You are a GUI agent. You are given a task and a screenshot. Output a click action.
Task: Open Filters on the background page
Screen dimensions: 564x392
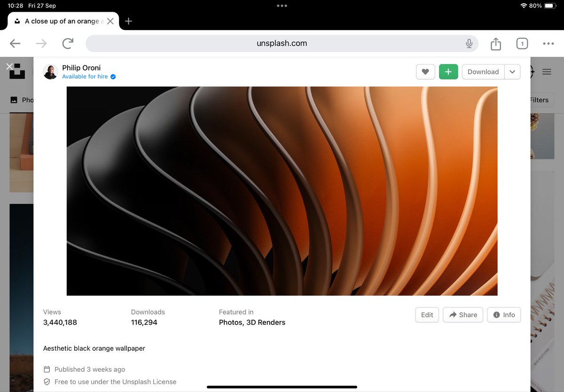539,100
